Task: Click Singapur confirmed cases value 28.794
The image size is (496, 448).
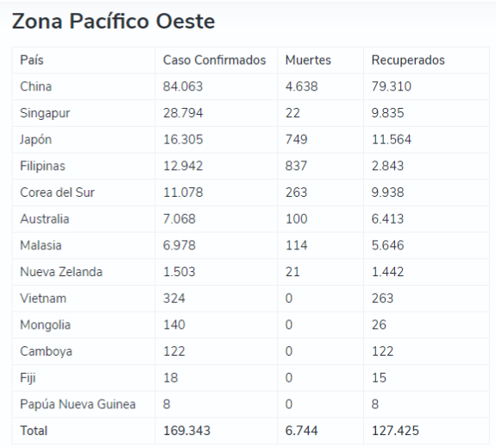Action: click(x=183, y=113)
